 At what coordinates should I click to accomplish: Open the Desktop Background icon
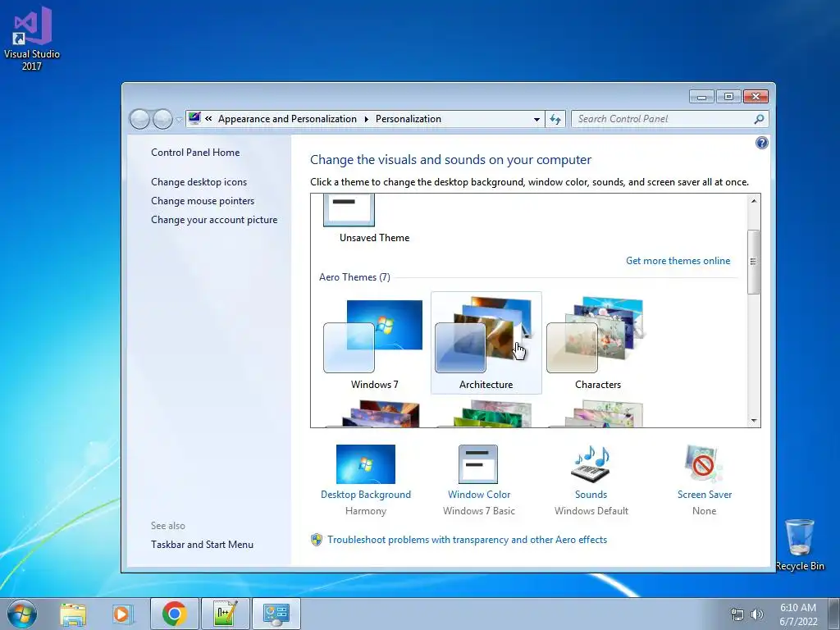pos(365,464)
